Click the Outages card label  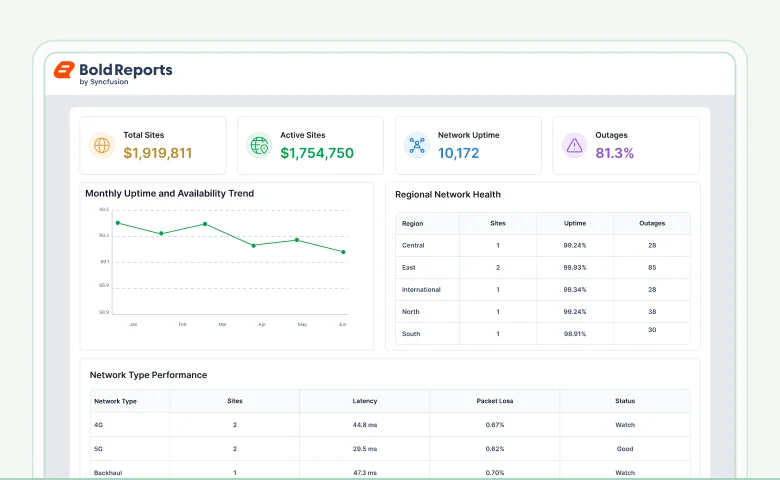tap(611, 135)
